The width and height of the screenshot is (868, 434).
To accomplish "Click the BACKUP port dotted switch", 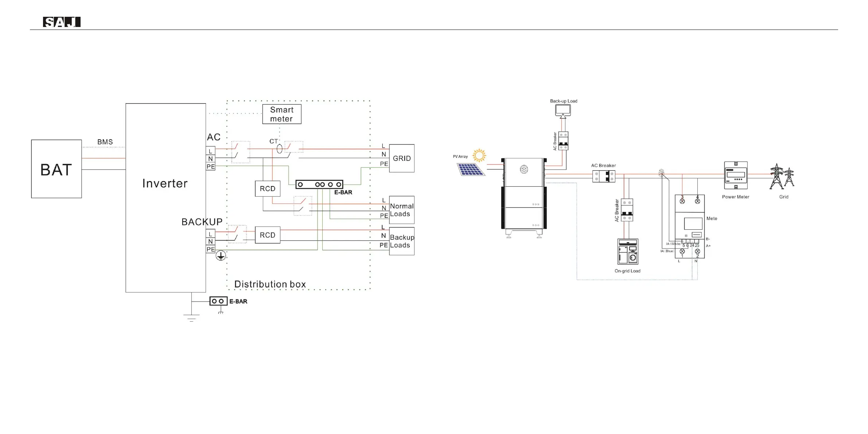I will [237, 234].
